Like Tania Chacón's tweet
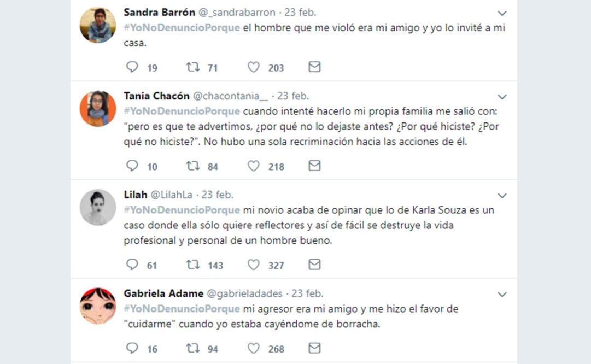 pos(253,166)
